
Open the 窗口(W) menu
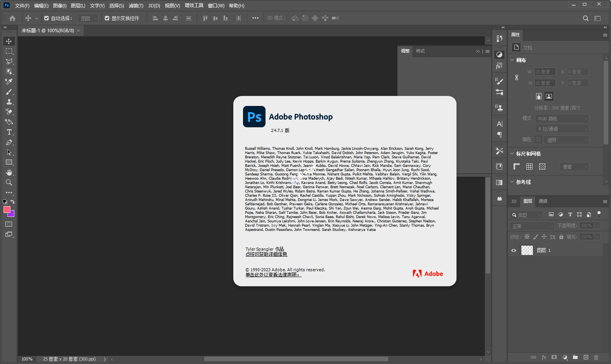click(x=216, y=5)
